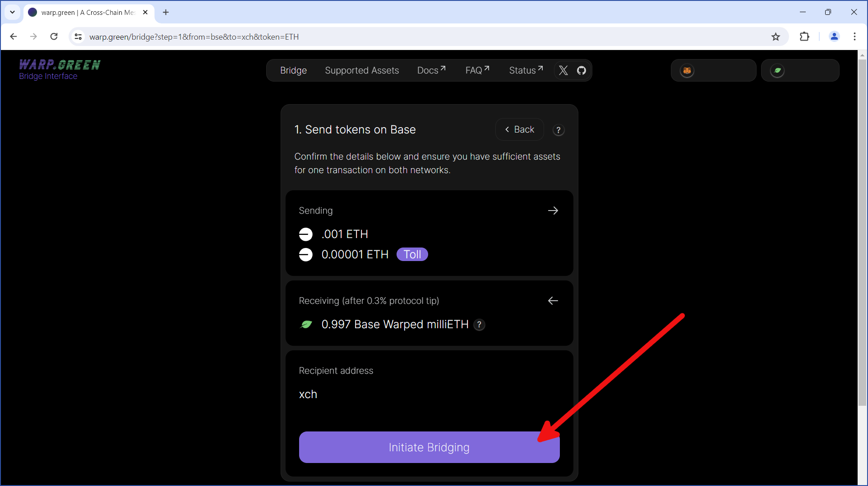Open the Supported Assets page
Viewport: 868px width, 486px height.
point(362,70)
